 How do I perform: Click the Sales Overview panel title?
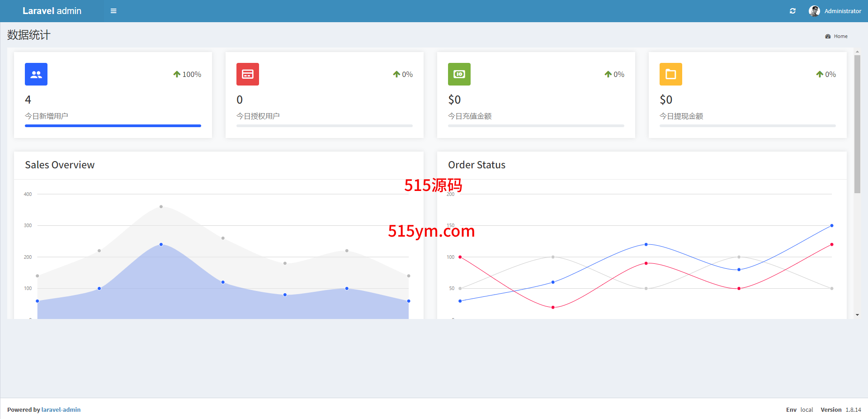pos(60,165)
